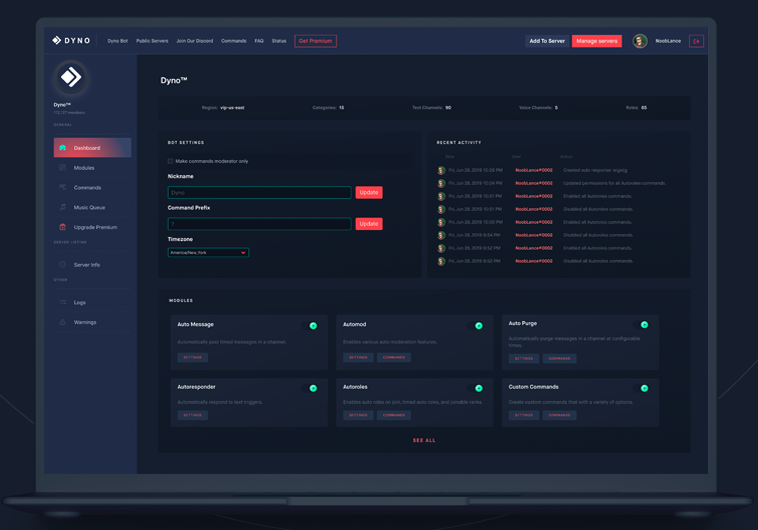Select Dashboard label in the sidebar
Image resolution: width=758 pixels, height=530 pixels.
click(x=87, y=148)
